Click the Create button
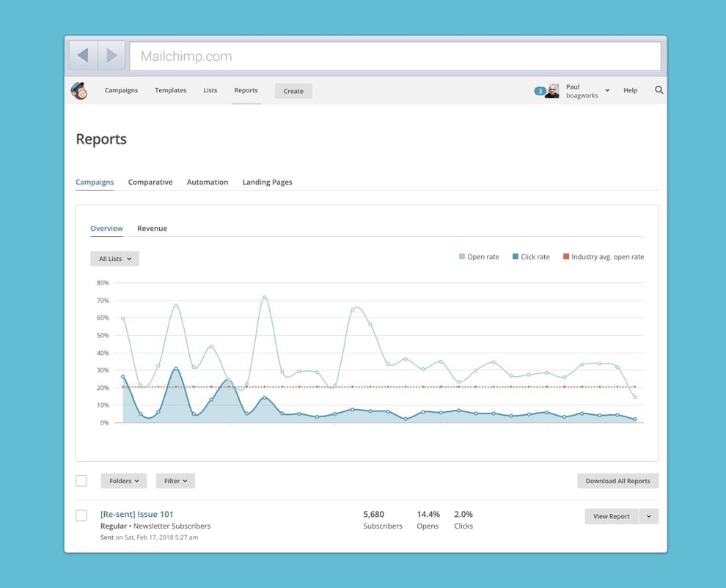Viewport: 726px width, 588px height. pos(293,91)
